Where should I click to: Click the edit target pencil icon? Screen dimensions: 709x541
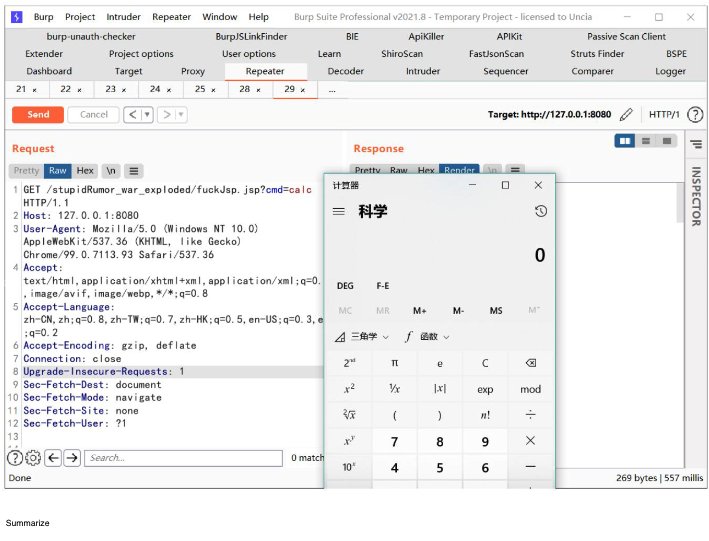tap(627, 115)
